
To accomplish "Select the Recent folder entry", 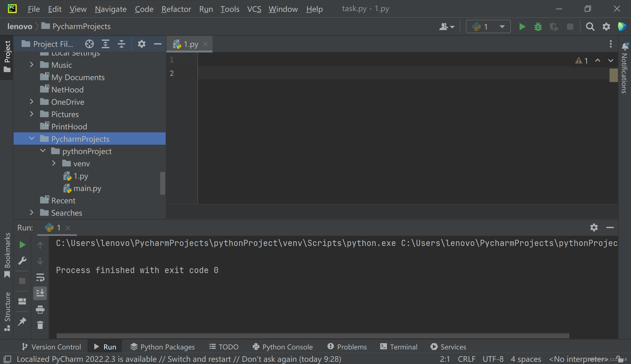I will [57, 201].
